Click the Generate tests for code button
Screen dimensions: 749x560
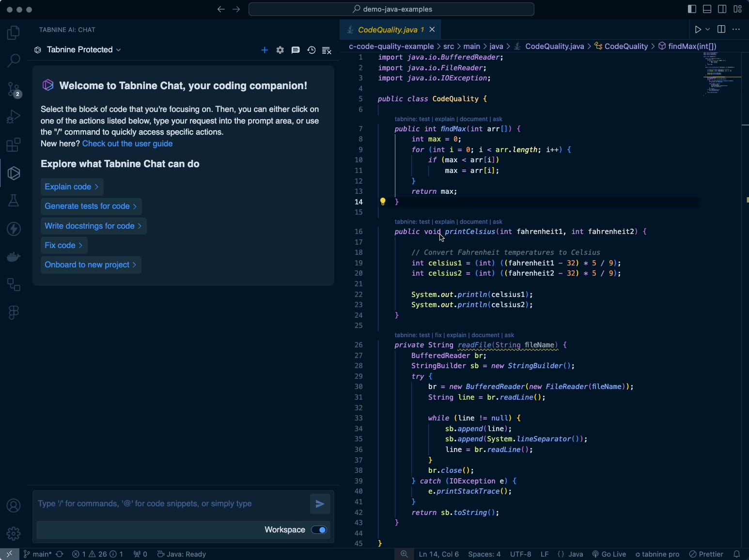point(91,206)
